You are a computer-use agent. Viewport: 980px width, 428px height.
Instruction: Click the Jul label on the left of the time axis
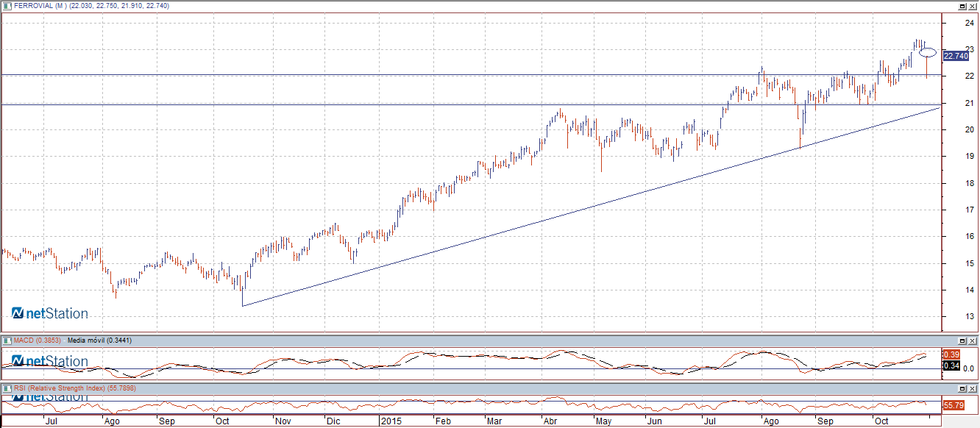coord(52,422)
